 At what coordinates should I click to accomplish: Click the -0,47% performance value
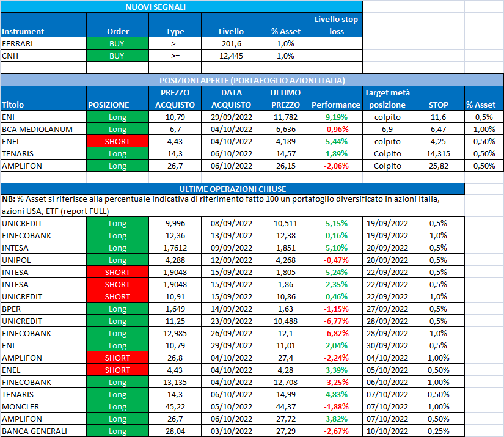(336, 260)
